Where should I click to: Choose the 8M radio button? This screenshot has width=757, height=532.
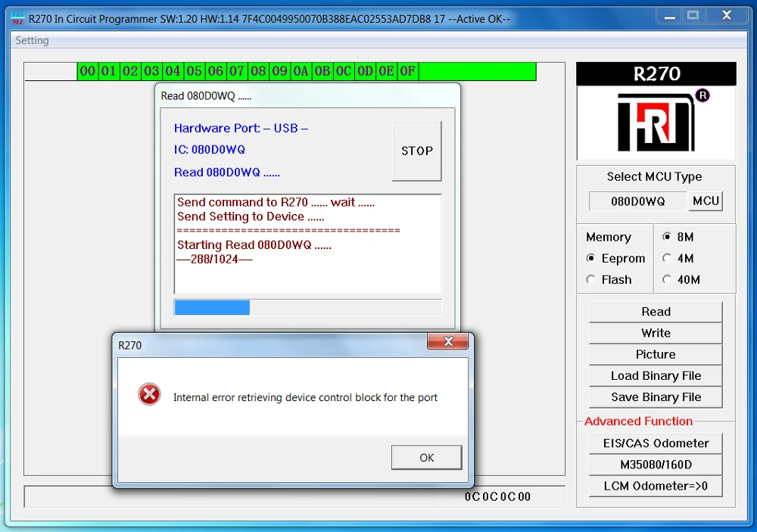point(678,237)
